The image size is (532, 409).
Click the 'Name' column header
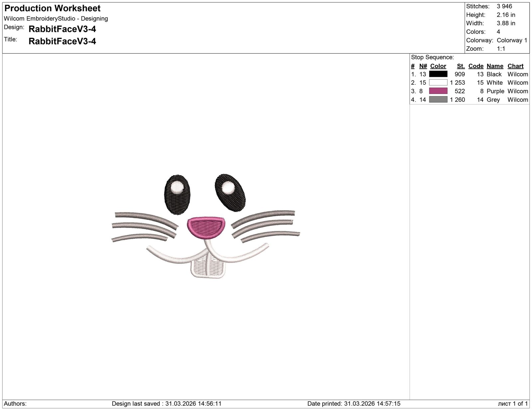[495, 66]
